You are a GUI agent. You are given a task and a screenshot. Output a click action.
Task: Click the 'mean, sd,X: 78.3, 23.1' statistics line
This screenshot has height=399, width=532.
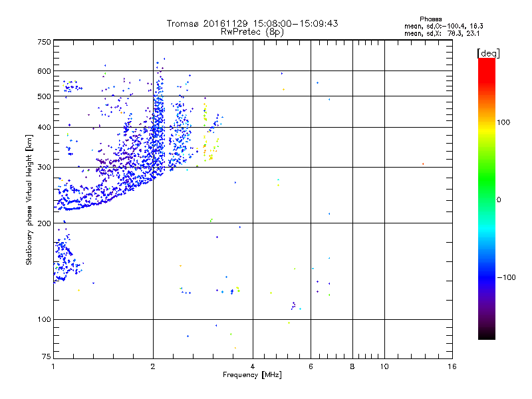click(x=442, y=33)
